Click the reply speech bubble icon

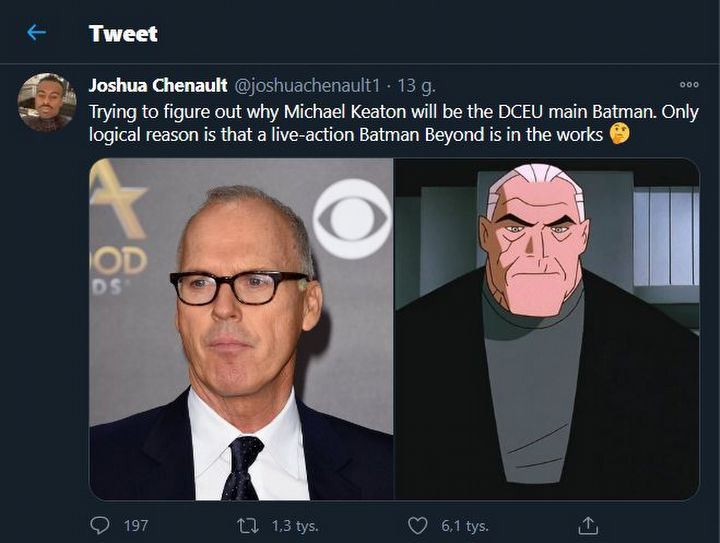tap(100, 524)
